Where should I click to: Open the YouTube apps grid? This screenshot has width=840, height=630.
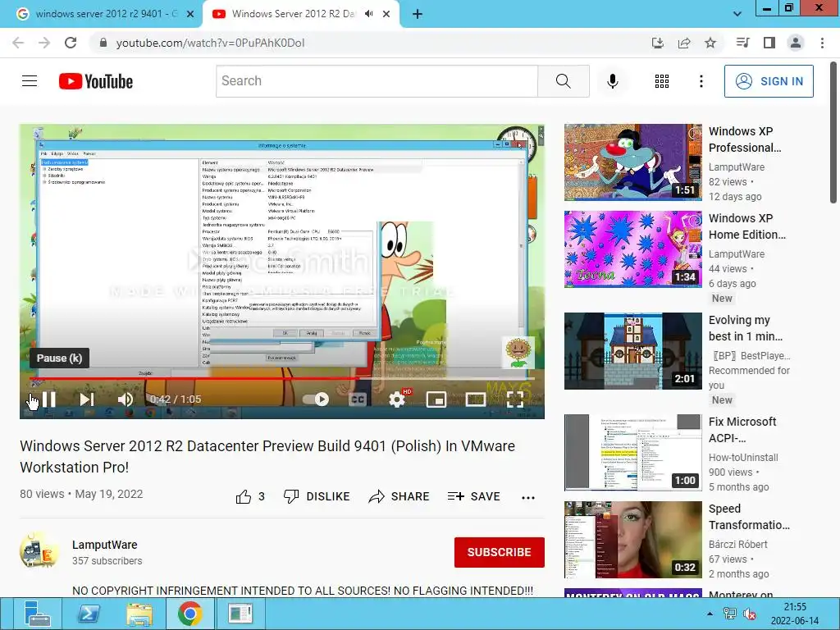[x=662, y=81]
